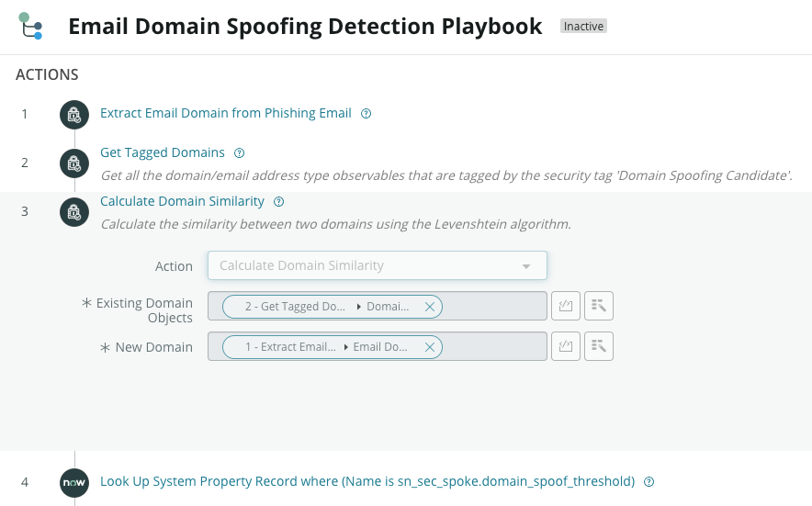Click the 'now' icon for step 4
812x506 pixels.
coord(74,483)
